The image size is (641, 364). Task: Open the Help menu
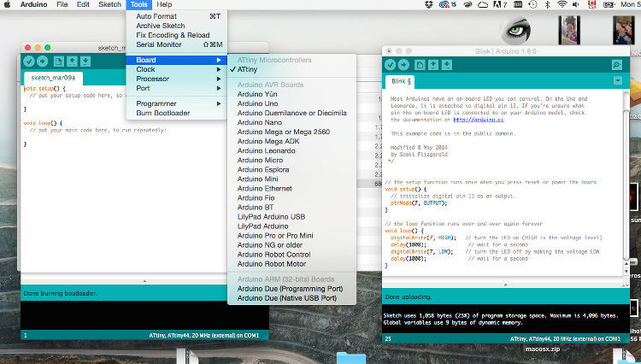coord(164,4)
